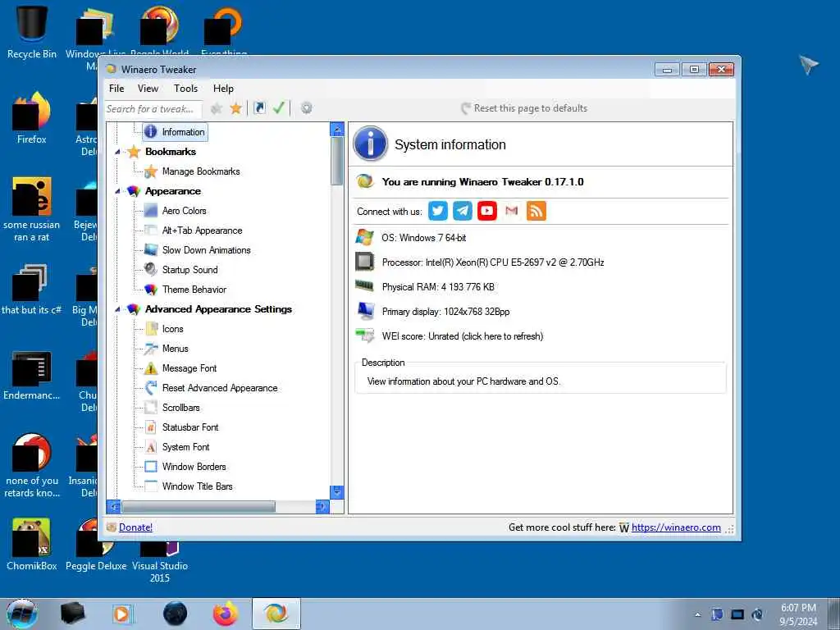This screenshot has height=630, width=840.
Task: Click Primary display: 1024x768 32Bpp line
Action: coord(445,312)
